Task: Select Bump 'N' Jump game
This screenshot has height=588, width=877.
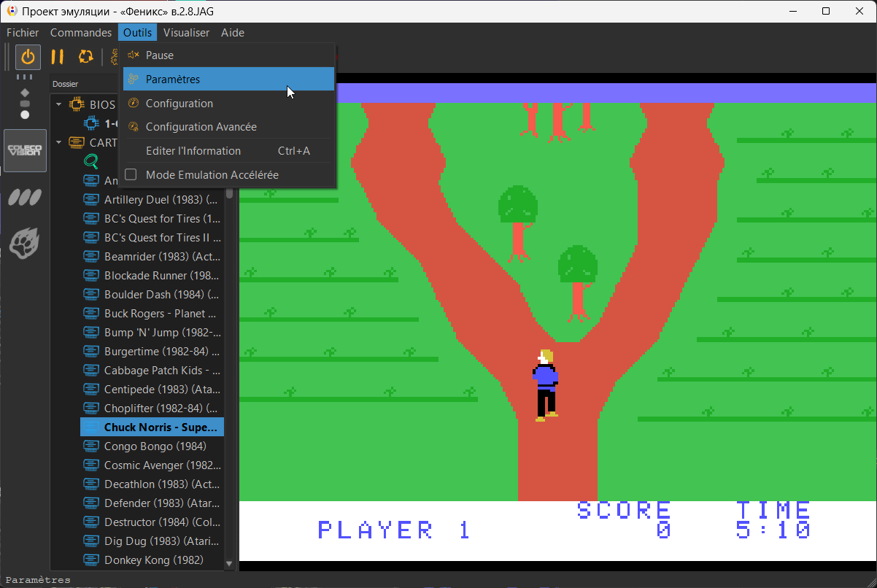Action: (x=162, y=332)
